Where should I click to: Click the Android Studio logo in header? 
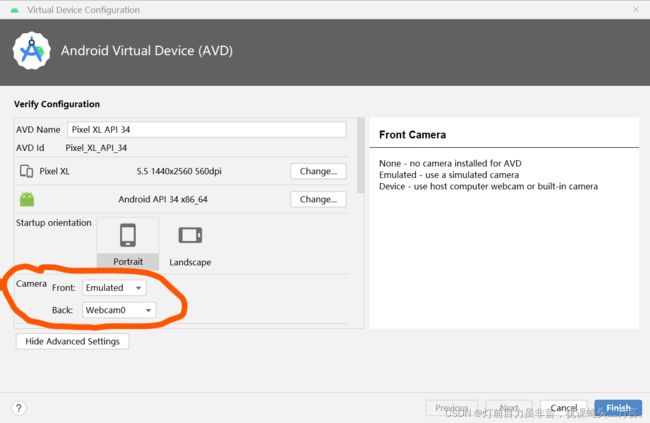click(32, 51)
